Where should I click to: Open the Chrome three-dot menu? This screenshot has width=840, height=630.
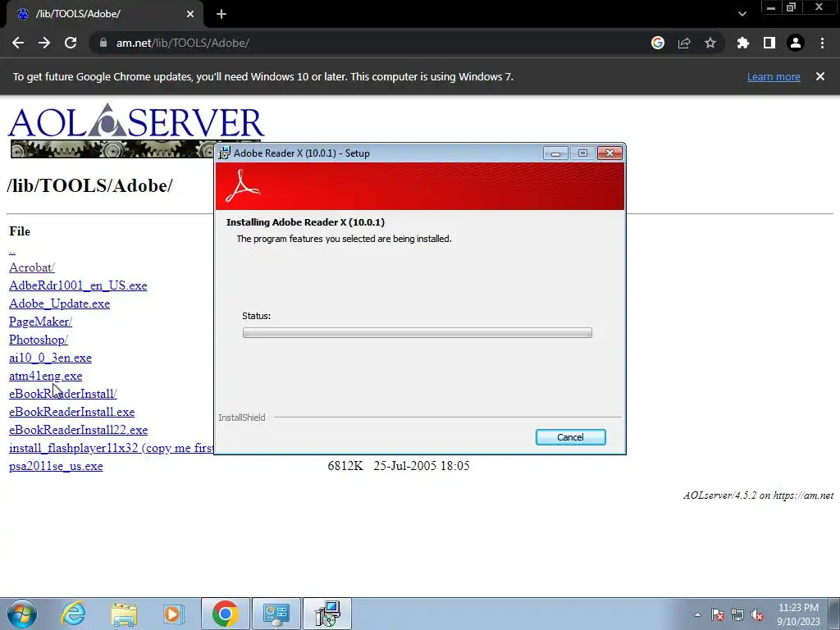pos(822,43)
